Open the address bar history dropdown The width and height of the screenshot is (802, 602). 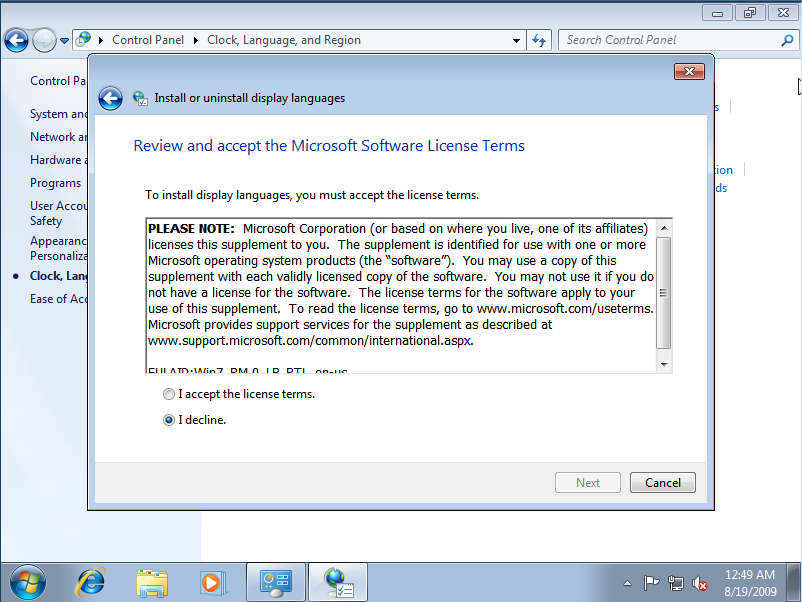click(517, 40)
